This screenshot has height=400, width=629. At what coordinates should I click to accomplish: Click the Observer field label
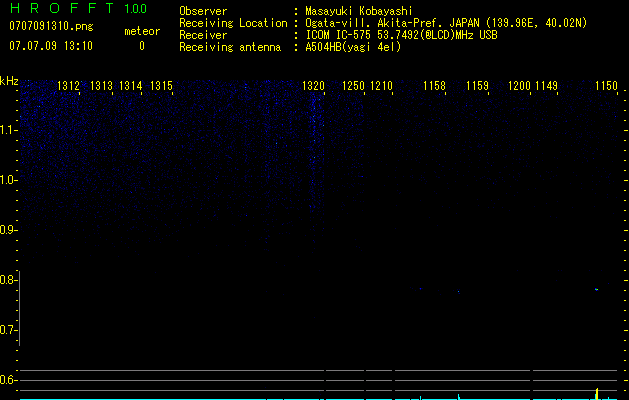click(203, 11)
